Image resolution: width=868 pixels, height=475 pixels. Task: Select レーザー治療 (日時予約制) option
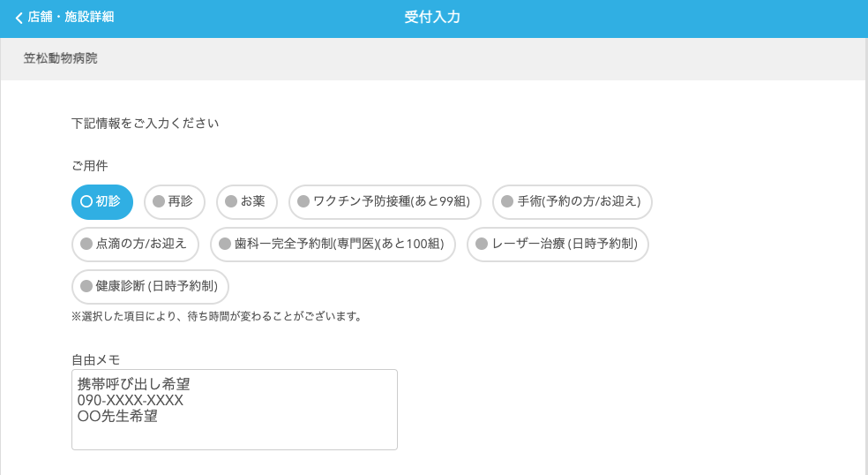tap(557, 245)
